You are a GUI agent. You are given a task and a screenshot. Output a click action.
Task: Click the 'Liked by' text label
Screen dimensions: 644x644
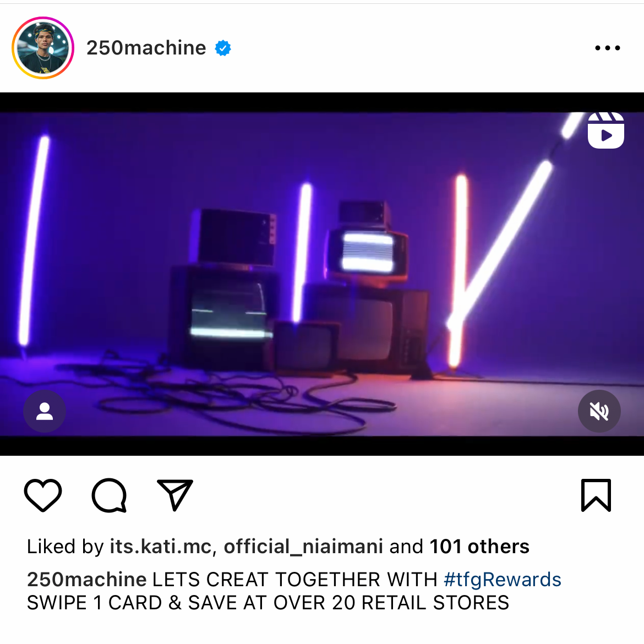(x=66, y=547)
